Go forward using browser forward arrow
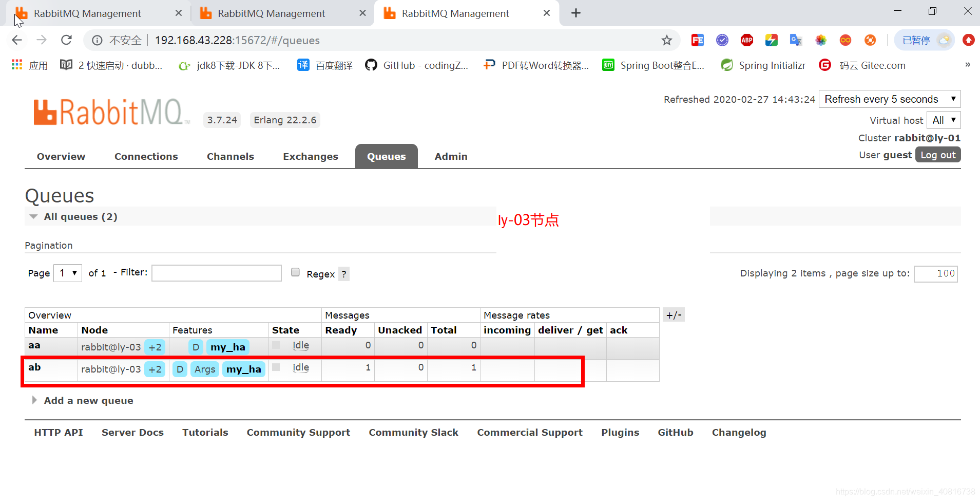This screenshot has width=980, height=501. click(x=42, y=40)
